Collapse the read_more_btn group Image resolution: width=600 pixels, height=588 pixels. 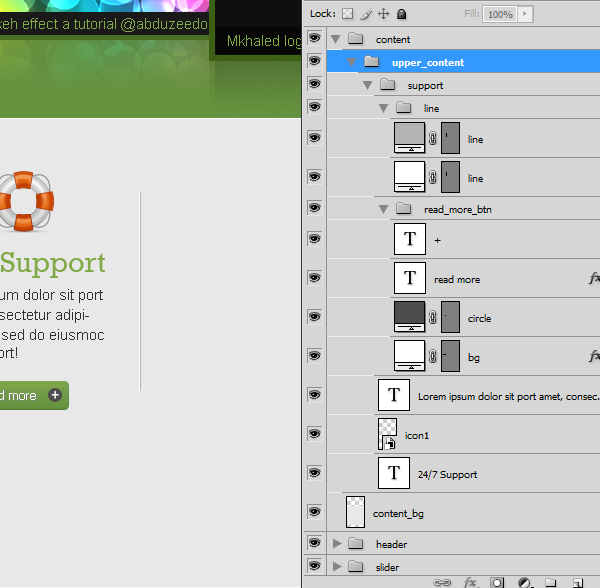[383, 209]
